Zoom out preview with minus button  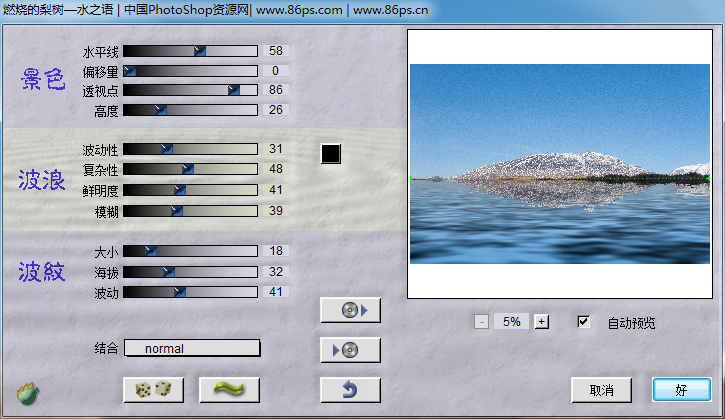(481, 321)
